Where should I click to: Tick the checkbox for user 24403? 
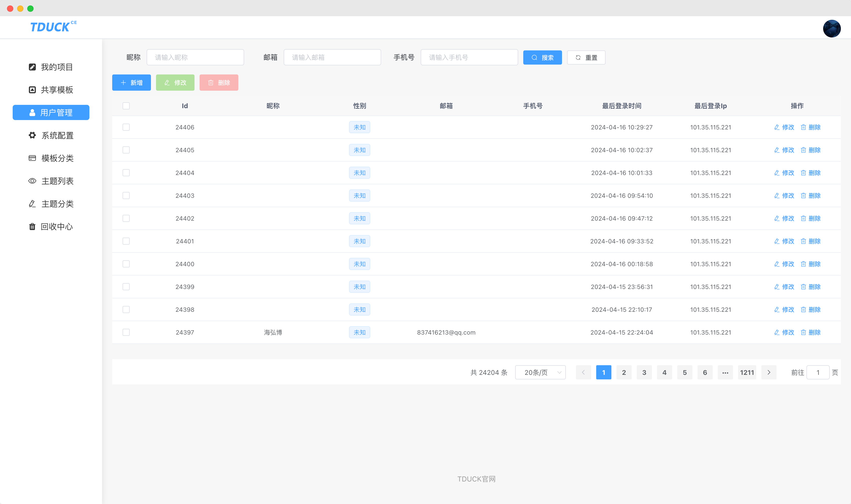pyautogui.click(x=126, y=195)
